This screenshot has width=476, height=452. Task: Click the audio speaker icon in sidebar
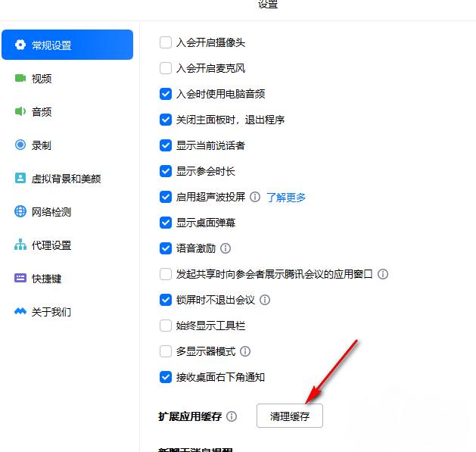tap(20, 112)
